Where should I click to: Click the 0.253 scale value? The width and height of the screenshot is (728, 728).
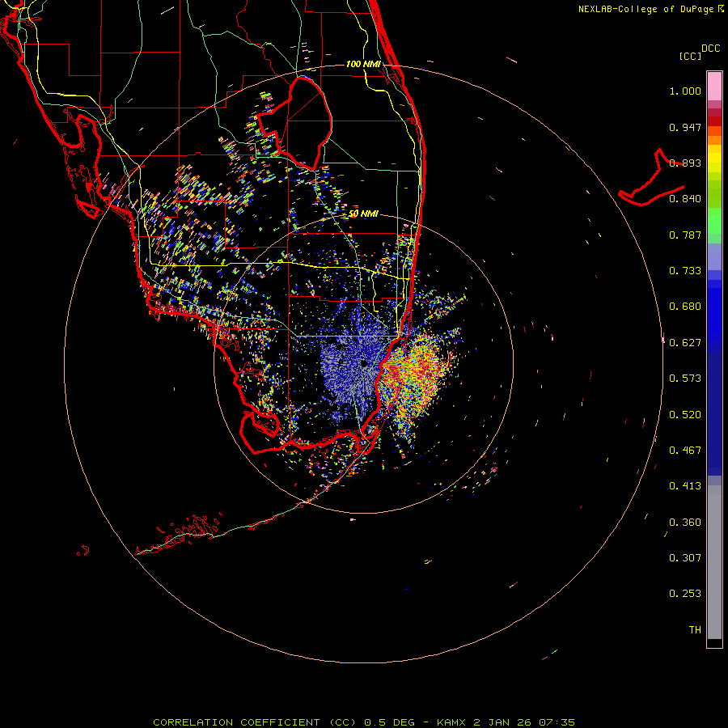coord(685,594)
